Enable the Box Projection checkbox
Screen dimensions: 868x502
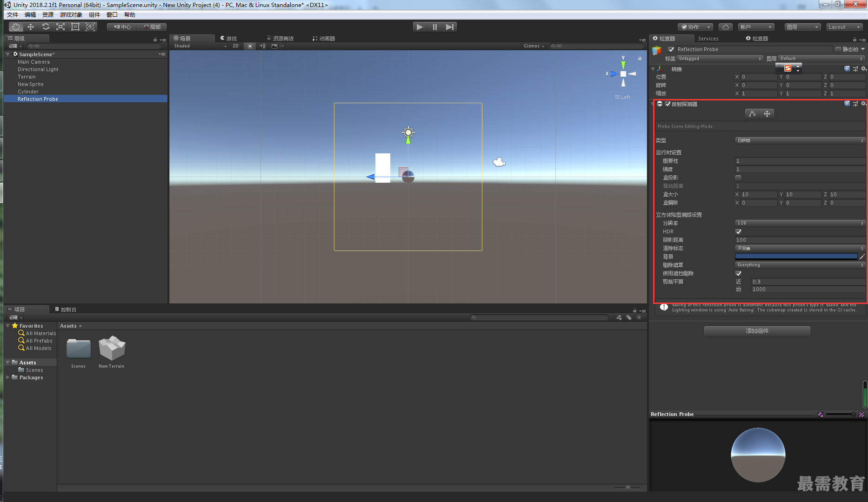[x=738, y=178]
